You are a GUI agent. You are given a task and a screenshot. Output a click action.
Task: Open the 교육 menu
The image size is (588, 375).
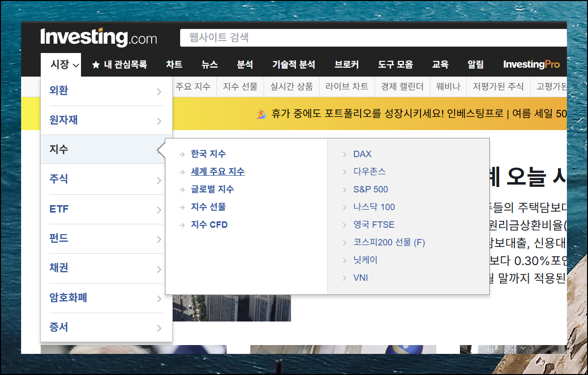tap(440, 64)
